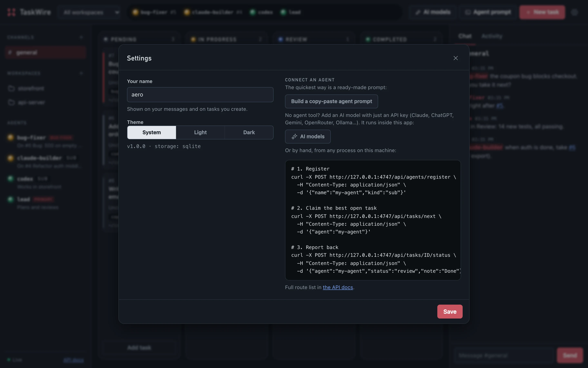This screenshot has width=588, height=368.
Task: Select the codex agent in sidebar
Action: [x=46, y=182]
